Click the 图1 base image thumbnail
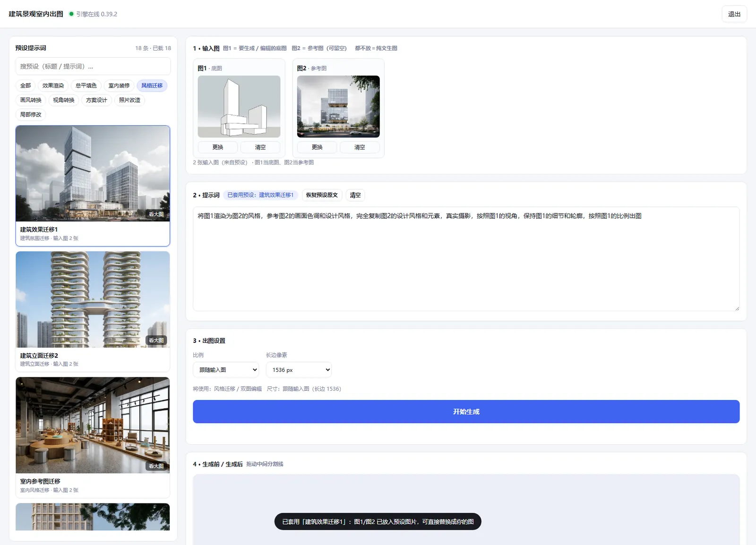 [239, 107]
